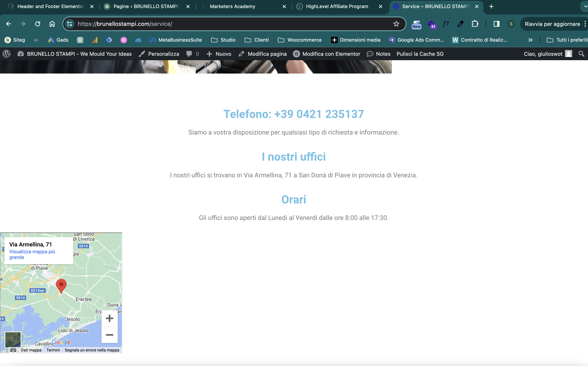Screen dimensions: 588x366
Task: Reload the current page
Action: point(38,24)
